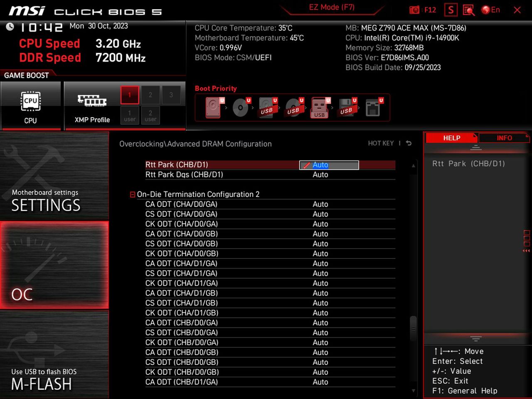Screen dimensions: 532x399
Task: Toggle the CPU Game Boost button
Action: click(31, 106)
